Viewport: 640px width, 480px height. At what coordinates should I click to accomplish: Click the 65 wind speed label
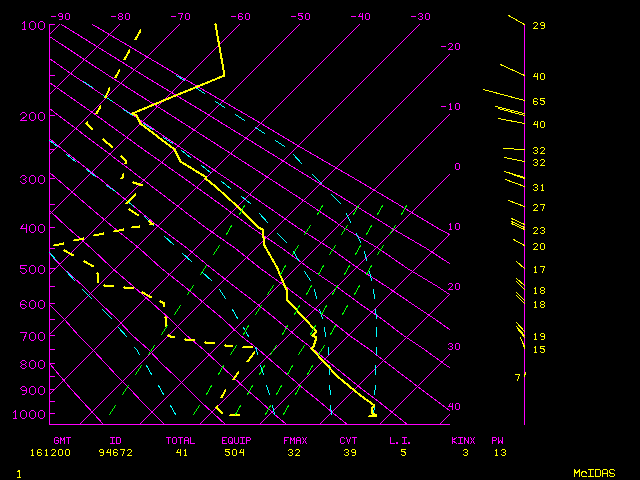tap(538, 102)
